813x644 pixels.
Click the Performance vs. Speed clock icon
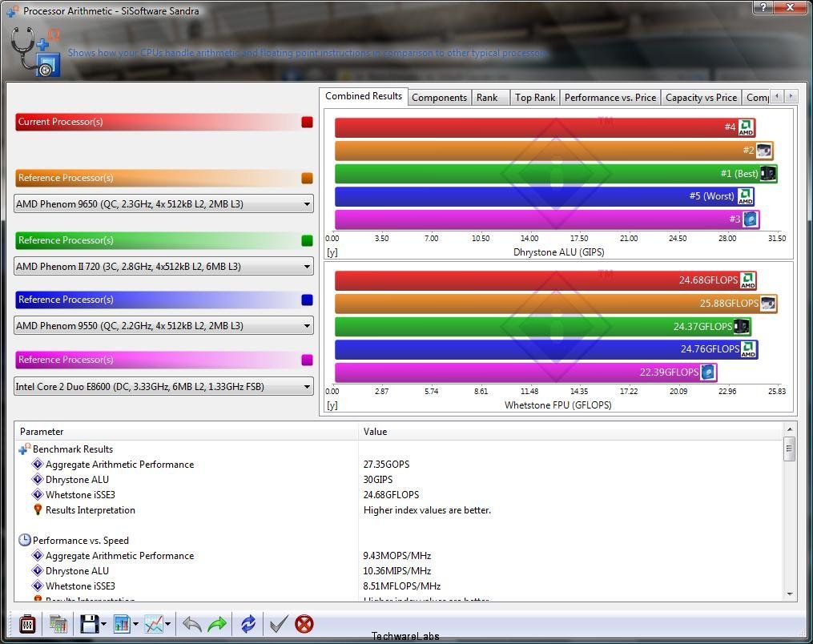click(24, 541)
